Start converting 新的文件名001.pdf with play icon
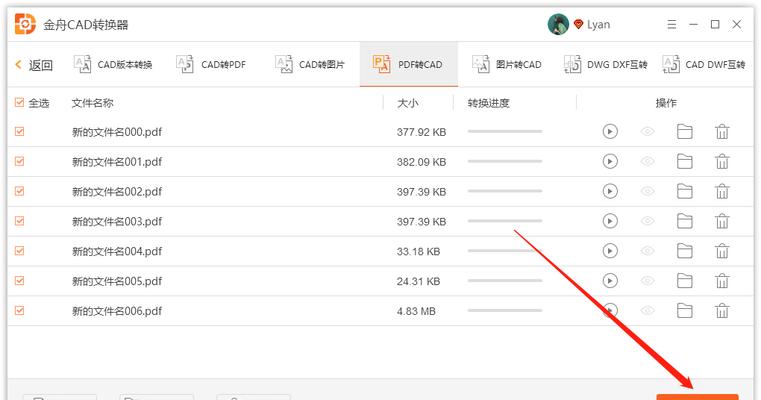 point(610,161)
